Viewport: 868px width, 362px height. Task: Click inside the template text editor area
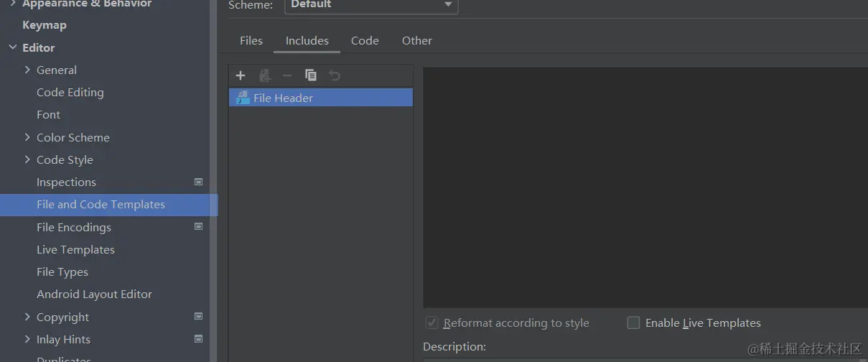[x=645, y=187]
